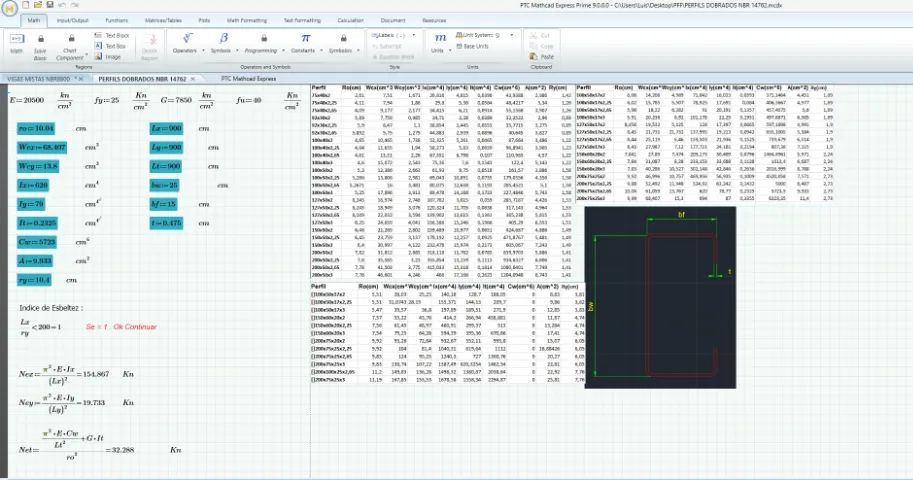Switch to the Functions ribbon tab
The image size is (913, 480).
[x=116, y=20]
